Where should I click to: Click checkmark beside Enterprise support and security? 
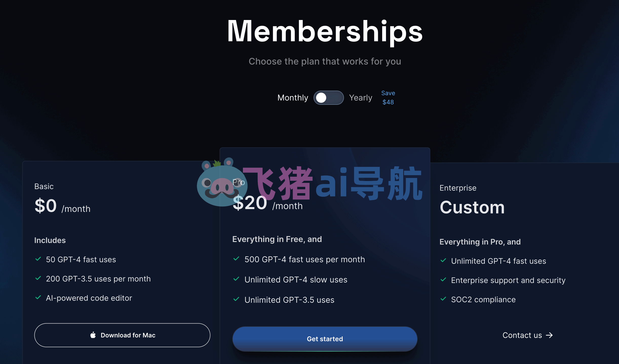click(443, 280)
